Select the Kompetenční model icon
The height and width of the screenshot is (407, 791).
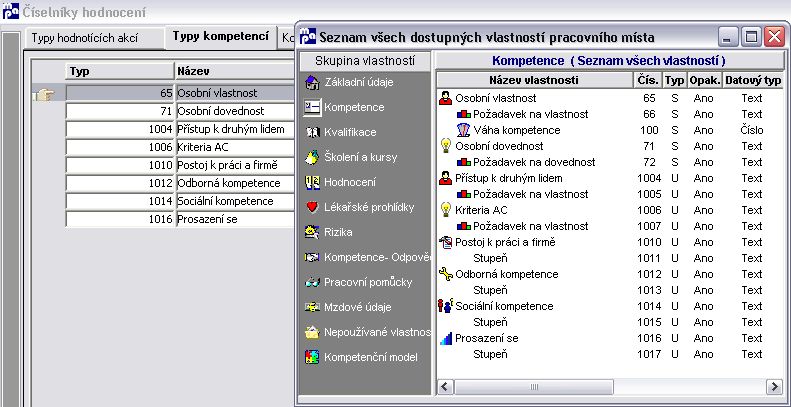pos(312,357)
